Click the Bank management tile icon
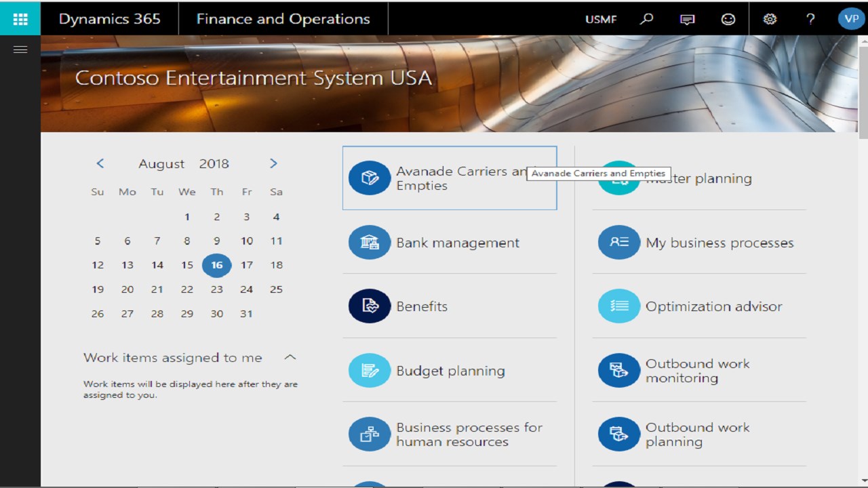This screenshot has width=868, height=488. pos(370,243)
